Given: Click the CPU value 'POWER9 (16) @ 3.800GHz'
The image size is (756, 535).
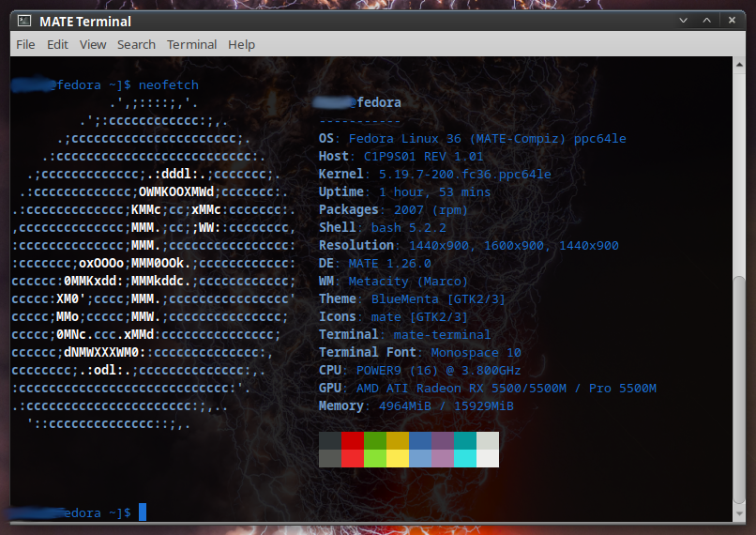Looking at the screenshot, I should [438, 371].
